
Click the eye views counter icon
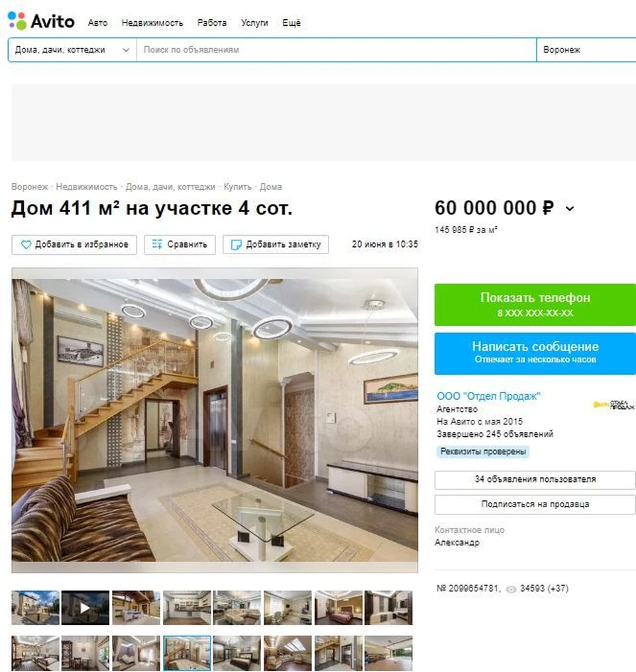[511, 589]
